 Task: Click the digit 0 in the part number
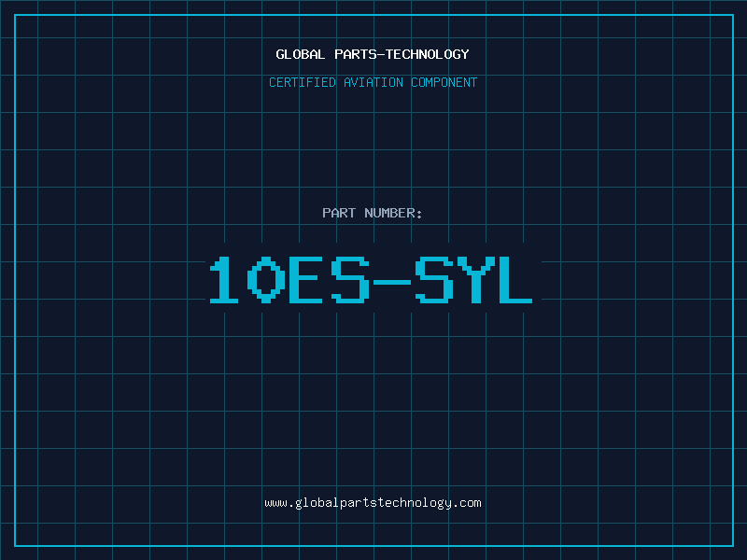coord(268,280)
